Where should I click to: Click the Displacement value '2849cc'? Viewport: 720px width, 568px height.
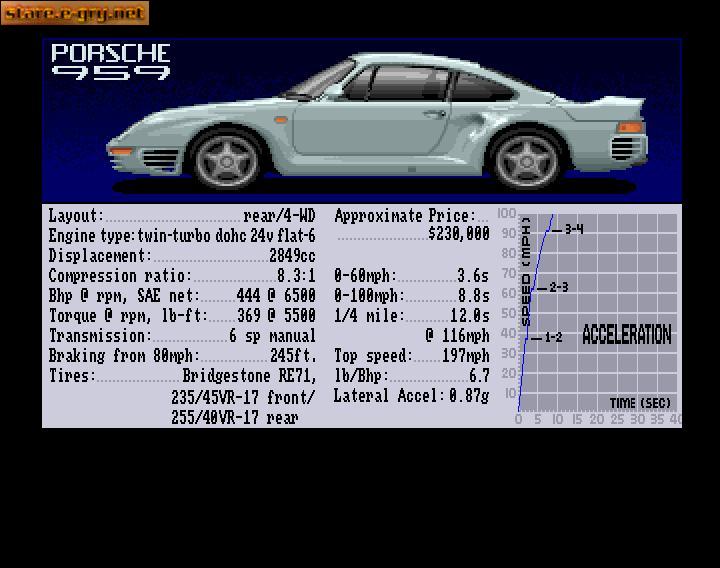292,255
